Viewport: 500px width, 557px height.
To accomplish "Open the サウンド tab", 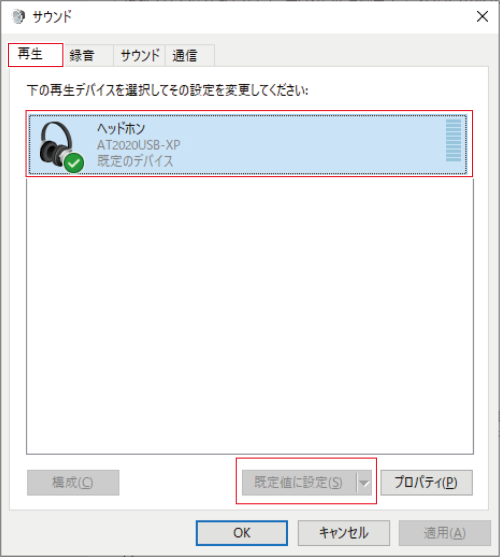I will point(140,55).
